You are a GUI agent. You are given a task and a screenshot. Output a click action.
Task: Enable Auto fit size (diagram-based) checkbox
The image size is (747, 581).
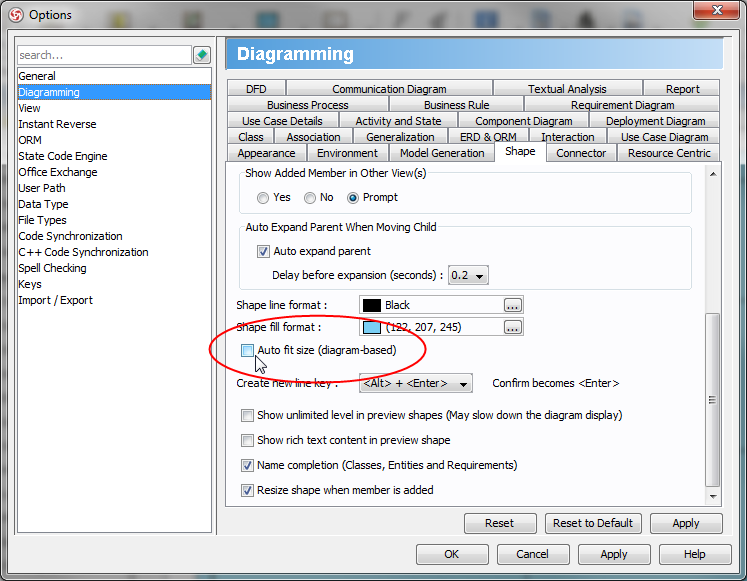pyautogui.click(x=248, y=351)
